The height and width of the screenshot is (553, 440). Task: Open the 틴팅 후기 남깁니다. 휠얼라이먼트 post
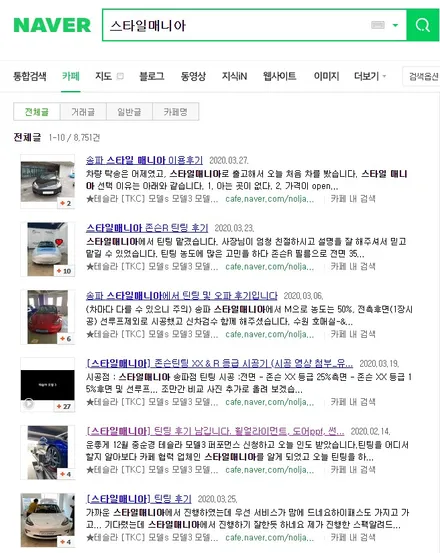(x=215, y=431)
